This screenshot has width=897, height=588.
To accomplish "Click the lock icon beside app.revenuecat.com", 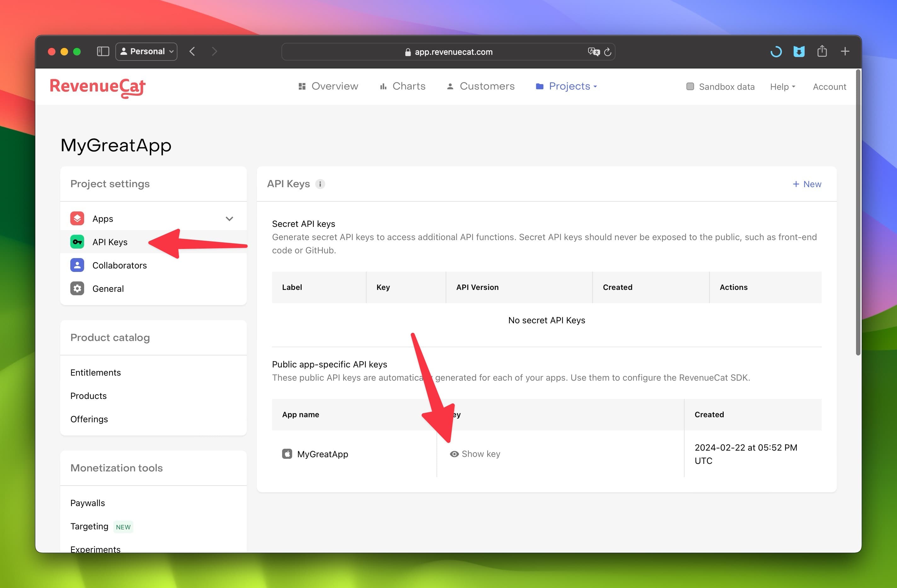I will (408, 52).
